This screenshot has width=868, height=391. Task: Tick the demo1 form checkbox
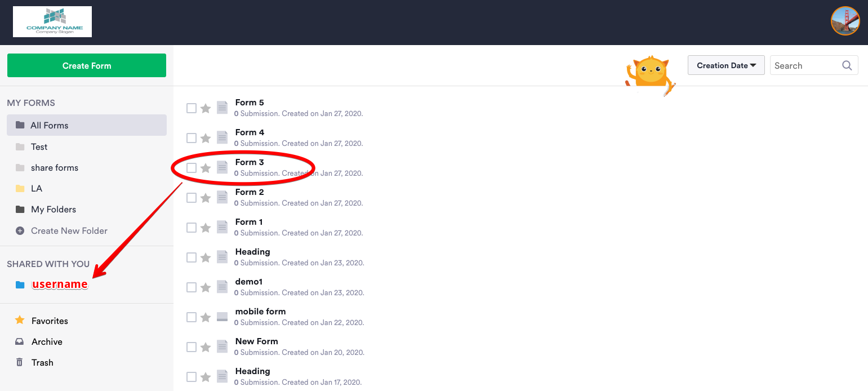[x=192, y=287]
